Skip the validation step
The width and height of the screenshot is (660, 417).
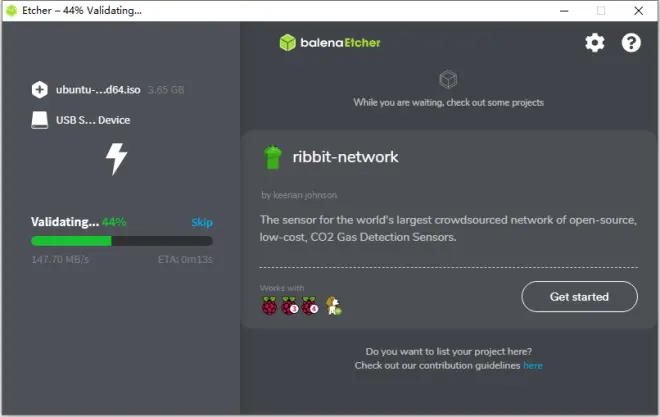click(x=202, y=222)
